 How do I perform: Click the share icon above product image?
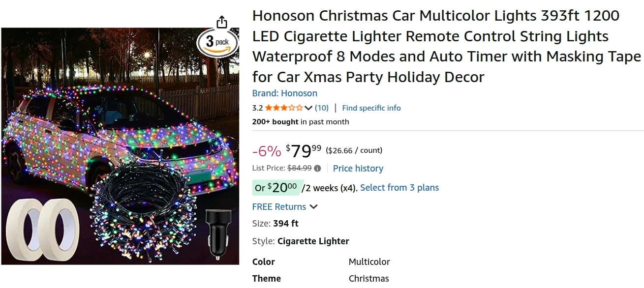221,22
